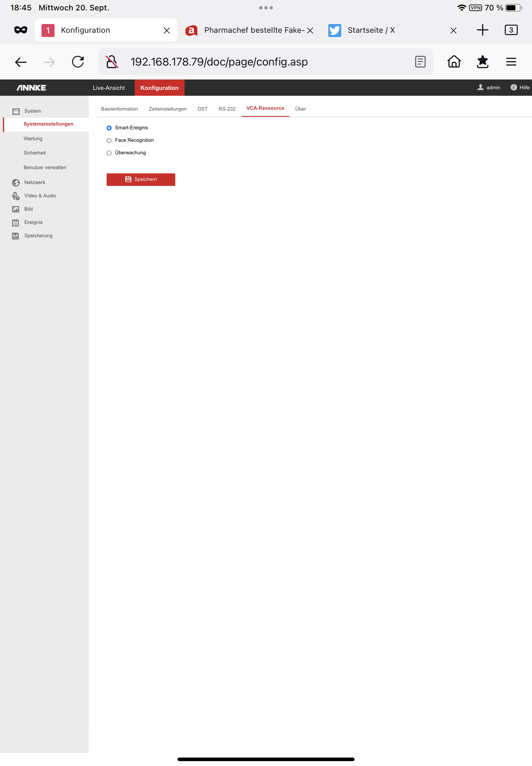Screen dimensions: 532x766
Task: Open the browser hamburger menu
Action: 511,62
